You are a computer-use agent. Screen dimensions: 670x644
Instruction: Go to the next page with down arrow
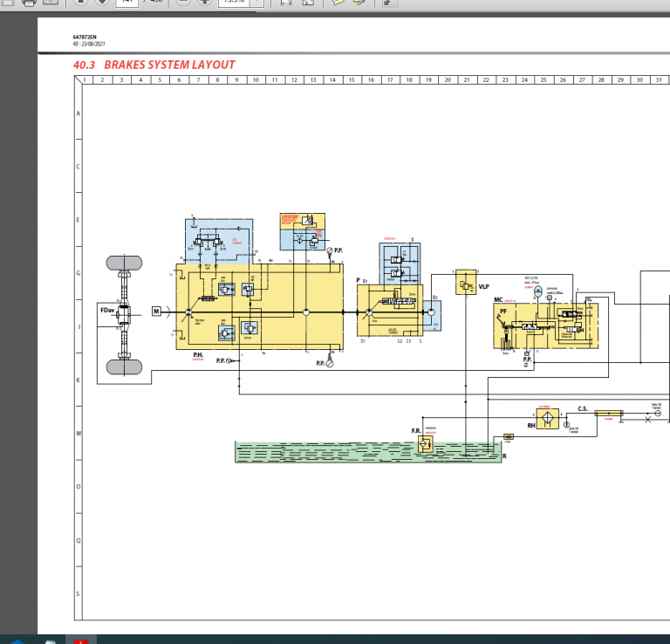pos(102,3)
